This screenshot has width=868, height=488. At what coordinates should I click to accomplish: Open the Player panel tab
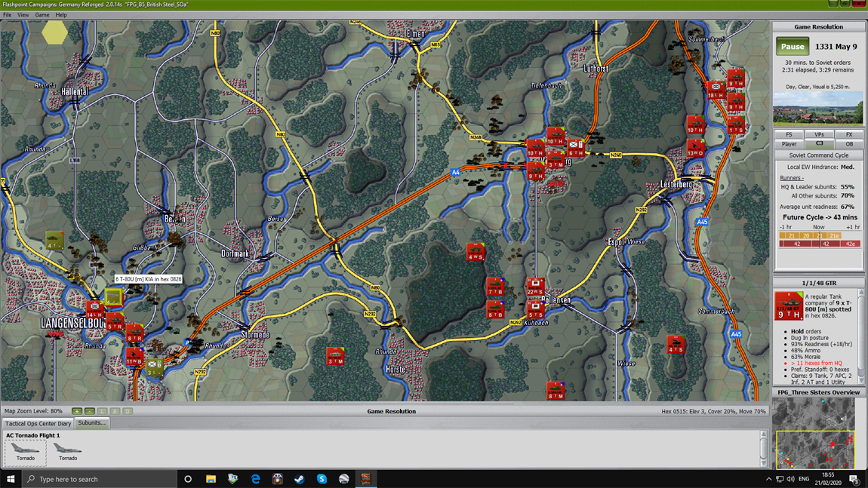pos(789,144)
